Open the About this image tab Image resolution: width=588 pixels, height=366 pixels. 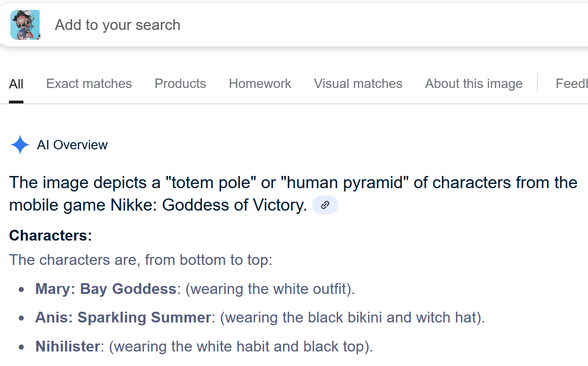tap(474, 84)
